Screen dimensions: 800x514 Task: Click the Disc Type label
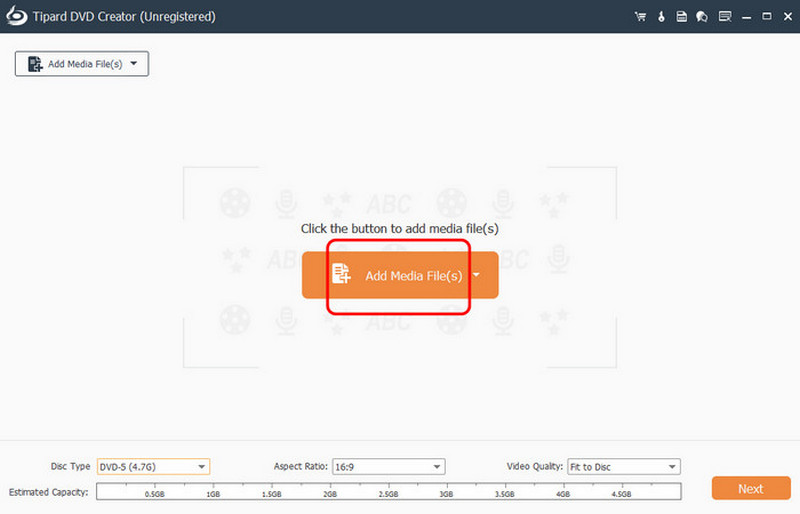point(70,467)
